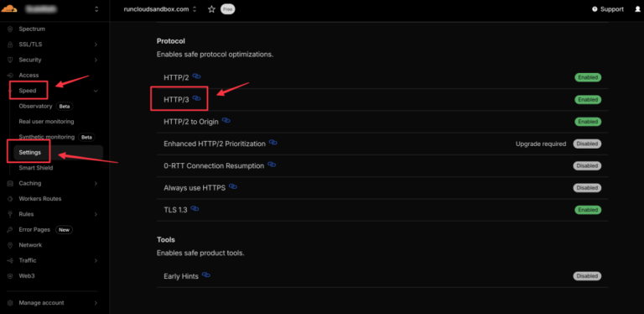This screenshot has width=644, height=314.
Task: Click "Enables safe protocol optimizations." text
Action: (x=216, y=55)
